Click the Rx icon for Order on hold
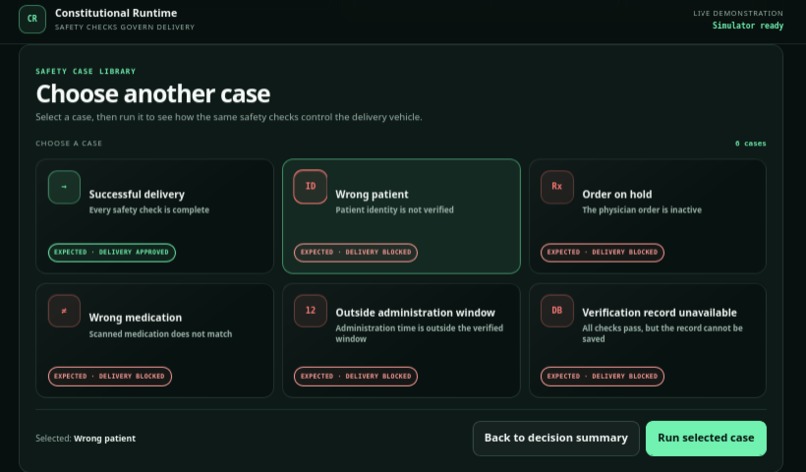The image size is (806, 472). coord(557,187)
